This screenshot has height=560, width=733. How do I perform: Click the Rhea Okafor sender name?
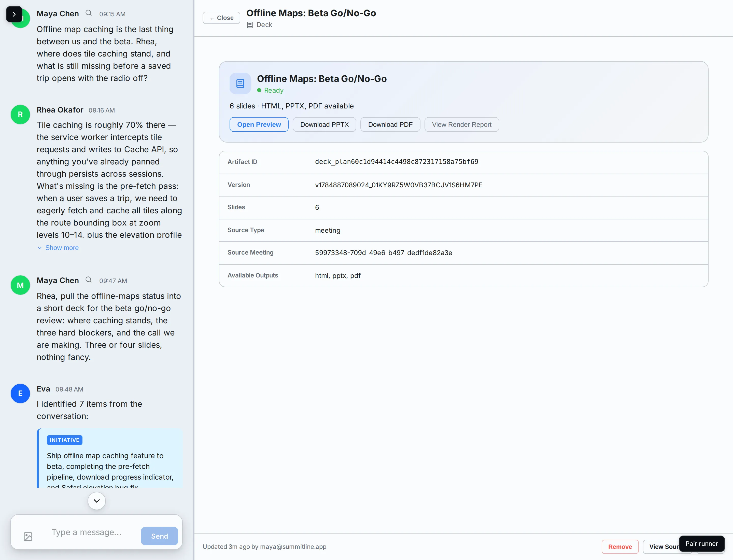[60, 110]
